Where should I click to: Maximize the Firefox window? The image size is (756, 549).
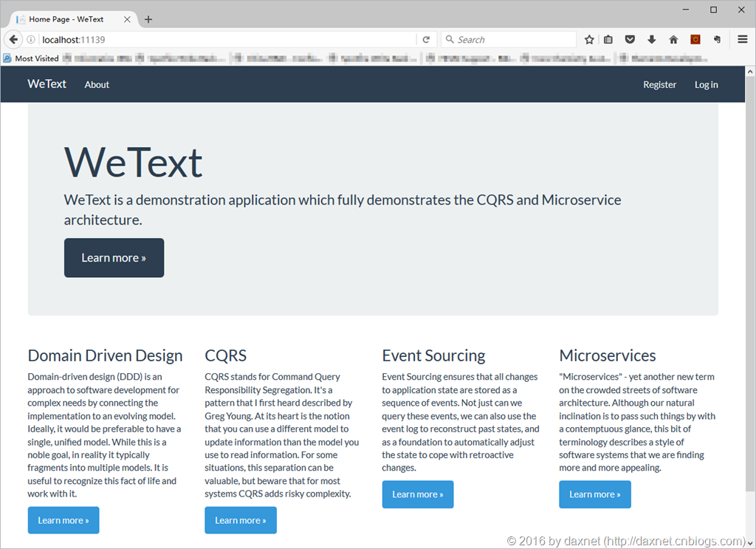click(714, 10)
